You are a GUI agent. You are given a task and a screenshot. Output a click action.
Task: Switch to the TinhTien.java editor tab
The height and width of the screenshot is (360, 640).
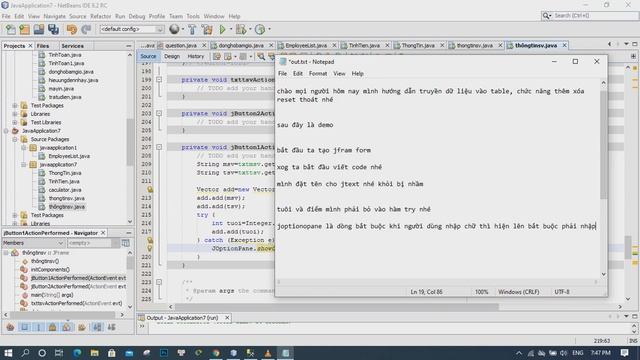pos(364,45)
